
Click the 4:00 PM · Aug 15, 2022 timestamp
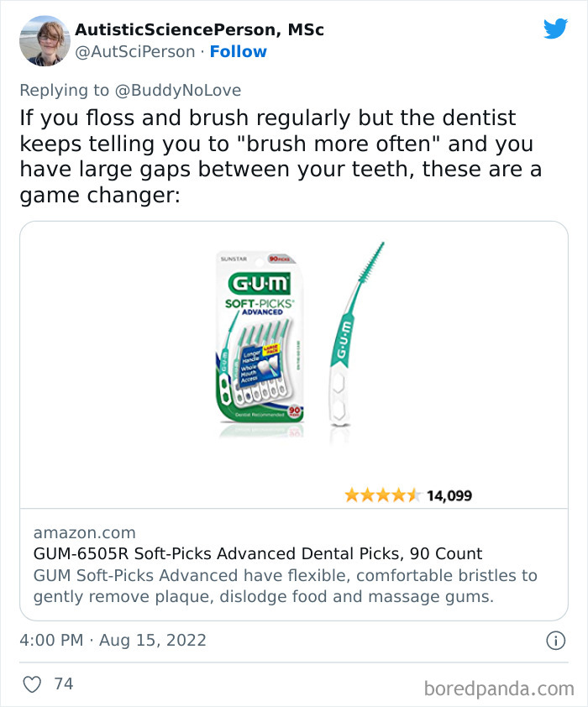(113, 640)
